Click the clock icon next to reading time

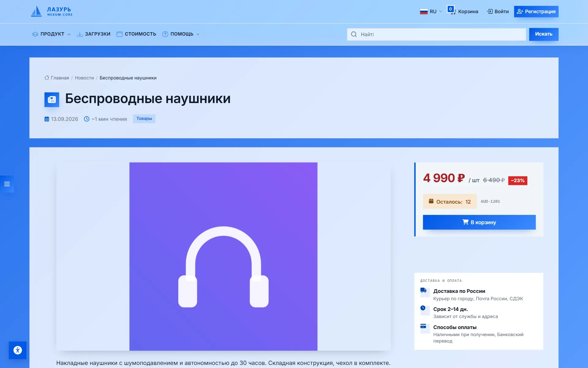(x=87, y=119)
